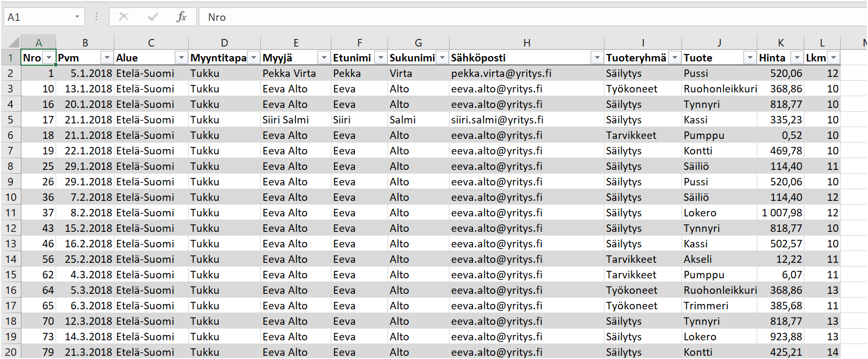868x359 pixels.
Task: Select column A header
Action: (38, 43)
